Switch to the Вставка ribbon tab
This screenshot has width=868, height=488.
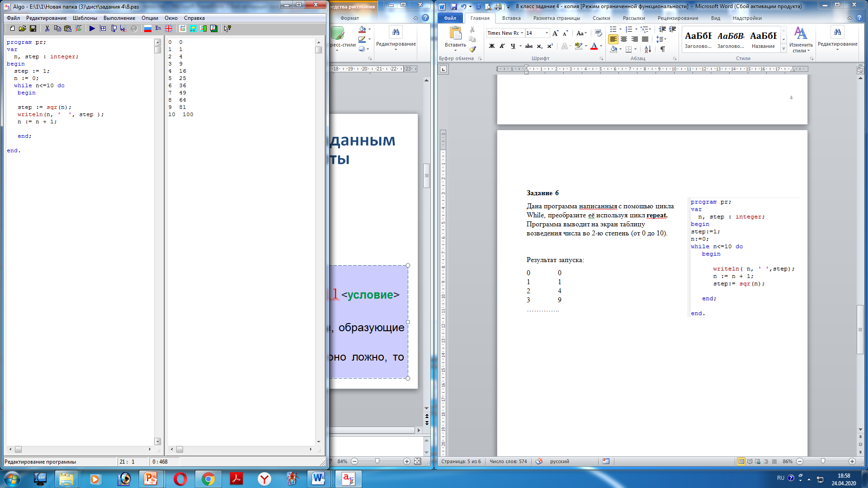[x=511, y=18]
